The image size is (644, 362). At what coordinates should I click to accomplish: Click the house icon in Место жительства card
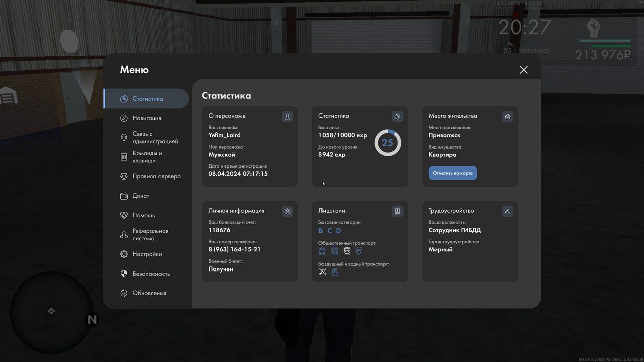pyautogui.click(x=508, y=117)
